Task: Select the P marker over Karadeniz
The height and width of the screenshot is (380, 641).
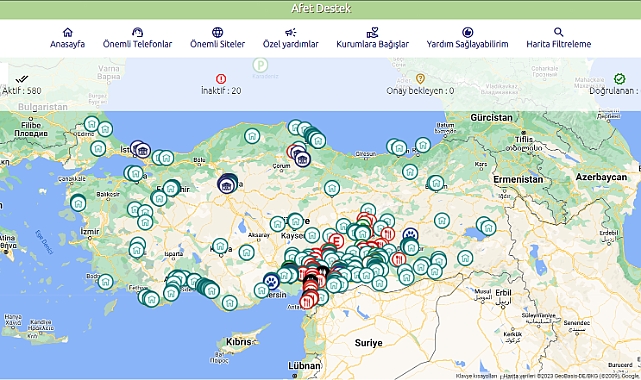Action: click(260, 65)
